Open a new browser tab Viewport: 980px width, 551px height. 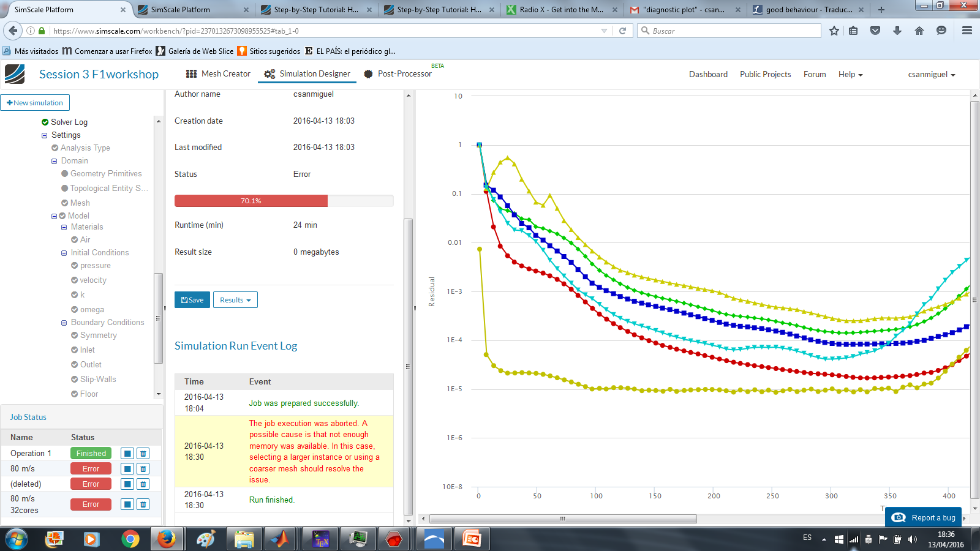(x=881, y=10)
